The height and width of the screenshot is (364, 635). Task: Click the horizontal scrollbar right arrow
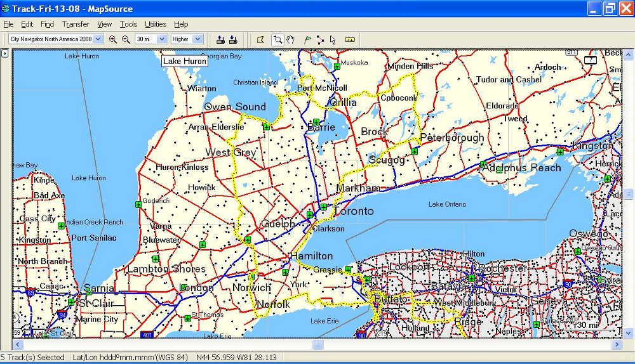tap(617, 344)
